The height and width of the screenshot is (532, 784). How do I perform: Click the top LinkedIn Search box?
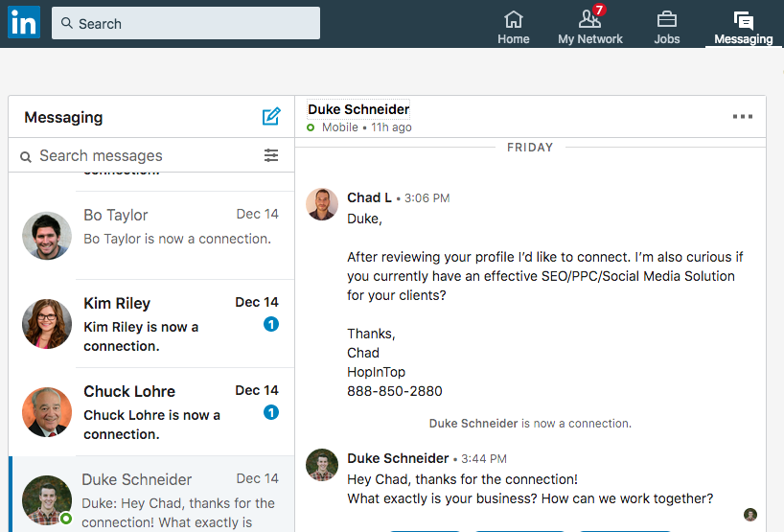click(x=186, y=23)
